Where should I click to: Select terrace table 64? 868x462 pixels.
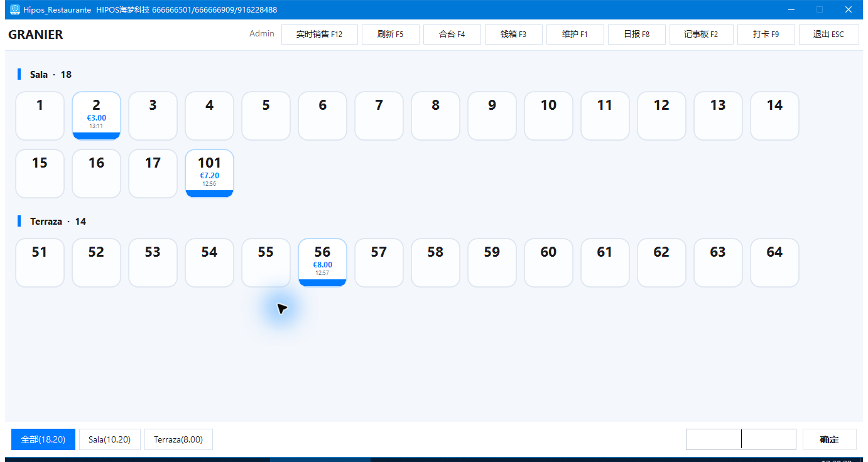click(775, 262)
